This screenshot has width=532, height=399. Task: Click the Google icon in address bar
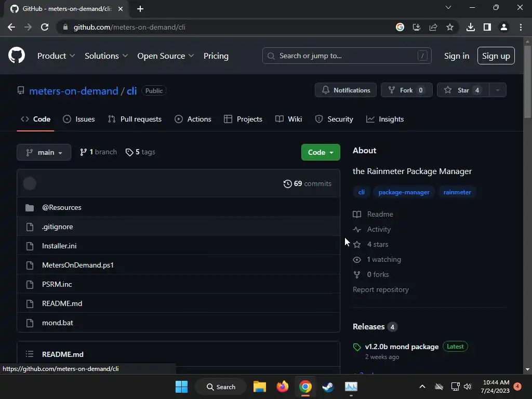click(x=400, y=27)
